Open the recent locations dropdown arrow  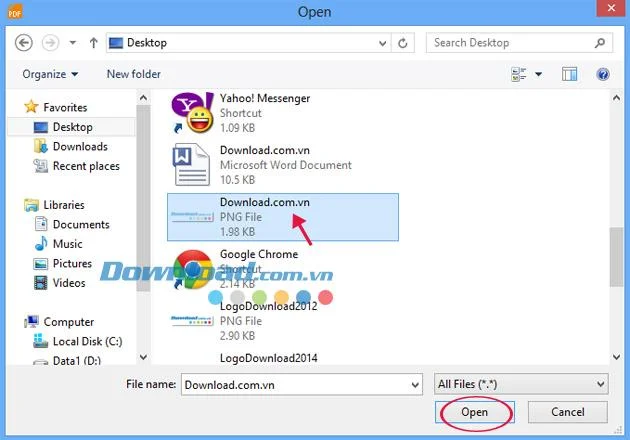[73, 43]
